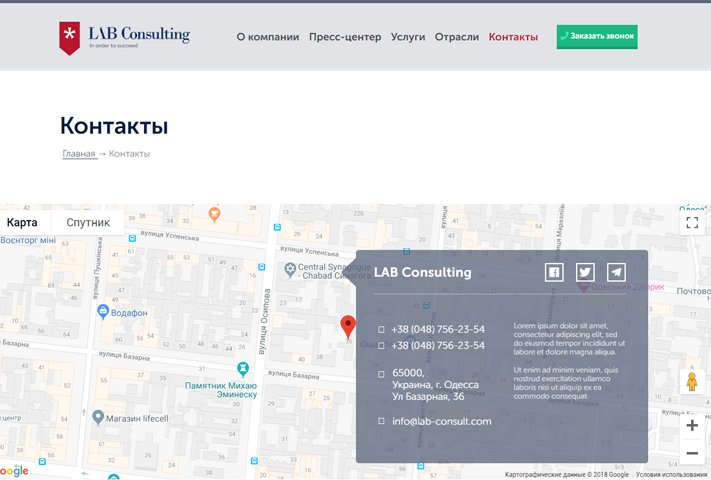The image size is (711, 480).
Task: Click the red map location pin
Action: point(348,327)
